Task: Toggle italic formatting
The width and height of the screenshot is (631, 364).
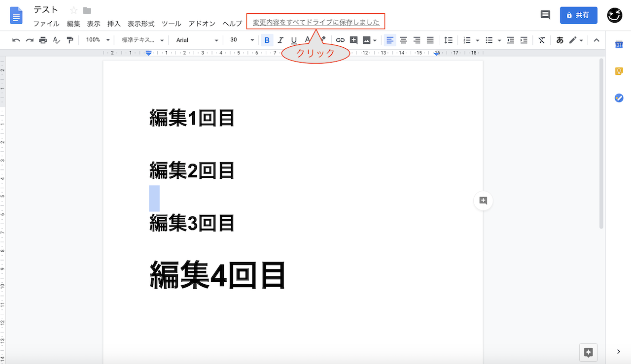Action: 280,40
